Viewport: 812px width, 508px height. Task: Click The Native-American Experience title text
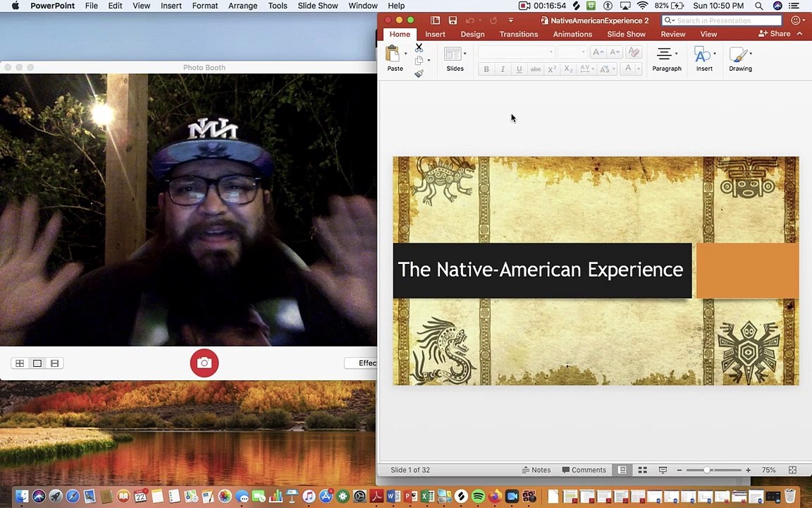(x=540, y=270)
